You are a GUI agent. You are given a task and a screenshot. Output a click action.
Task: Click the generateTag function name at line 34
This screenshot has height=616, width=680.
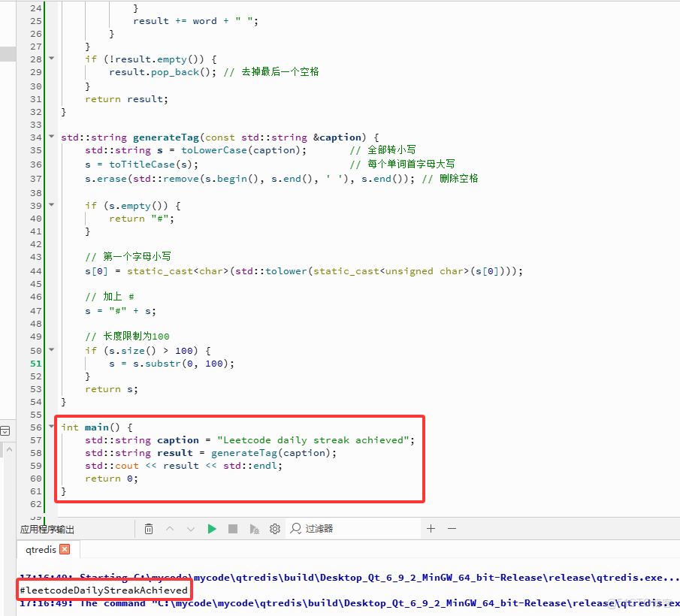[165, 137]
